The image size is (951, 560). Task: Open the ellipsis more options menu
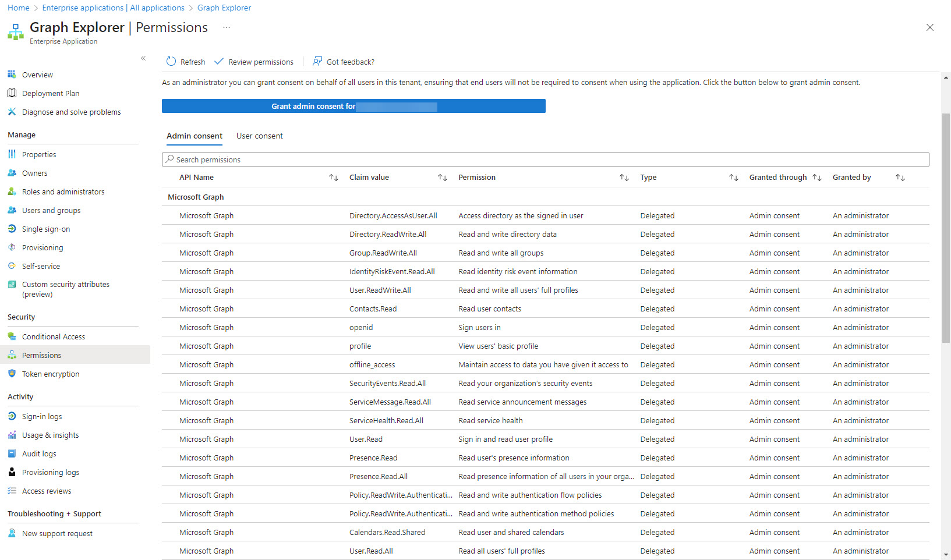point(227,27)
